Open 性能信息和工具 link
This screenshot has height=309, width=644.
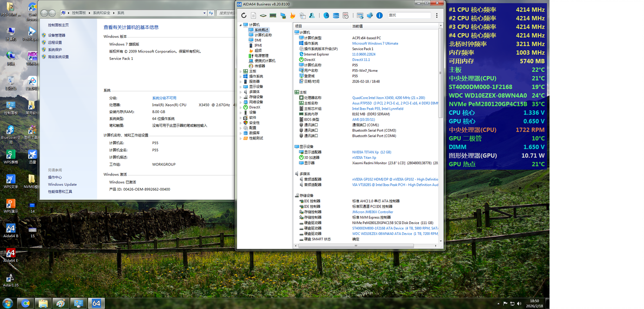point(60,191)
